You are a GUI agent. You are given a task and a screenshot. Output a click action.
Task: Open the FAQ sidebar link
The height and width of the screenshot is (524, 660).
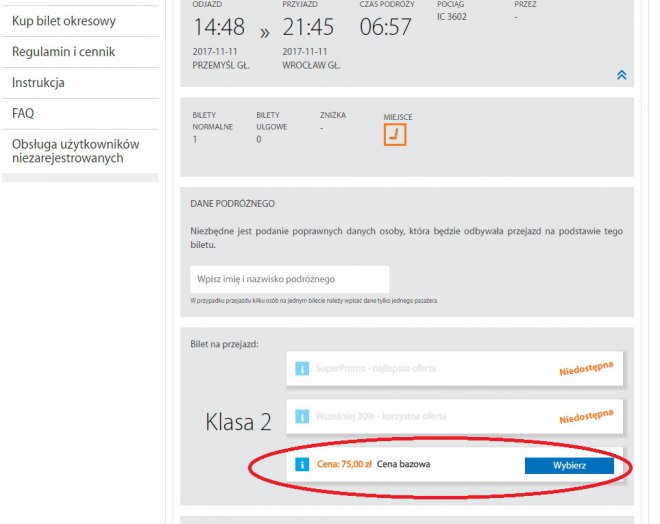tap(23, 114)
